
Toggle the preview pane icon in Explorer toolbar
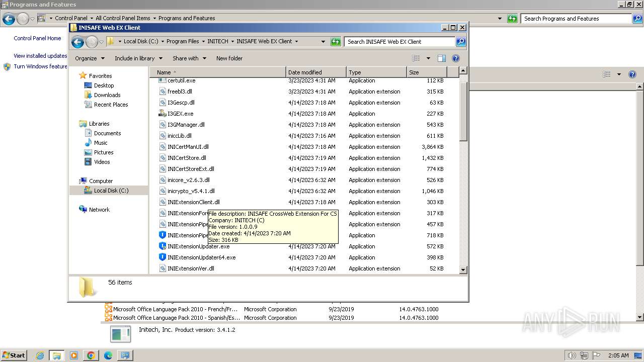coord(441,58)
